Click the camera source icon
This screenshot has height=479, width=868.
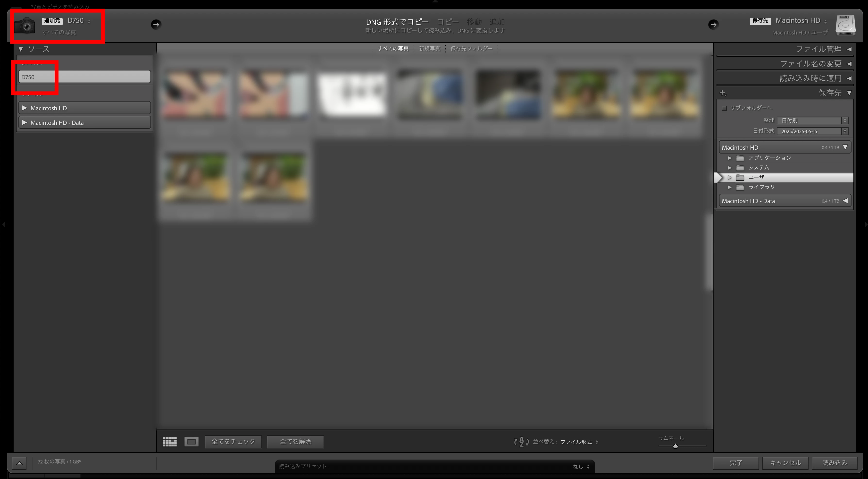point(25,25)
